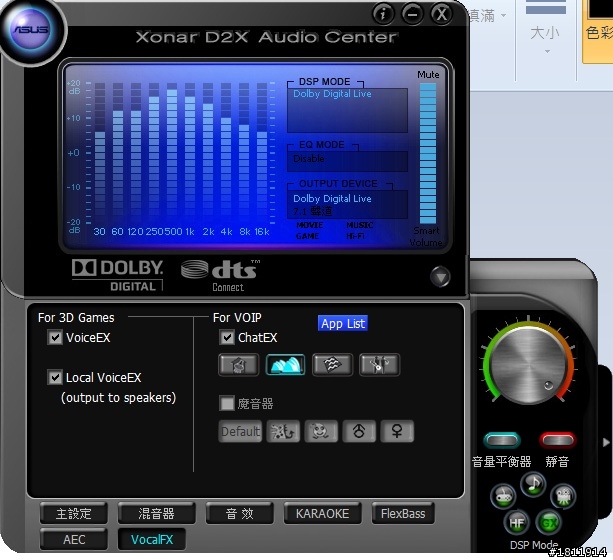Click the EQ MODE Disable display
Image resolution: width=613 pixels, height=560 pixels.
pos(347,161)
